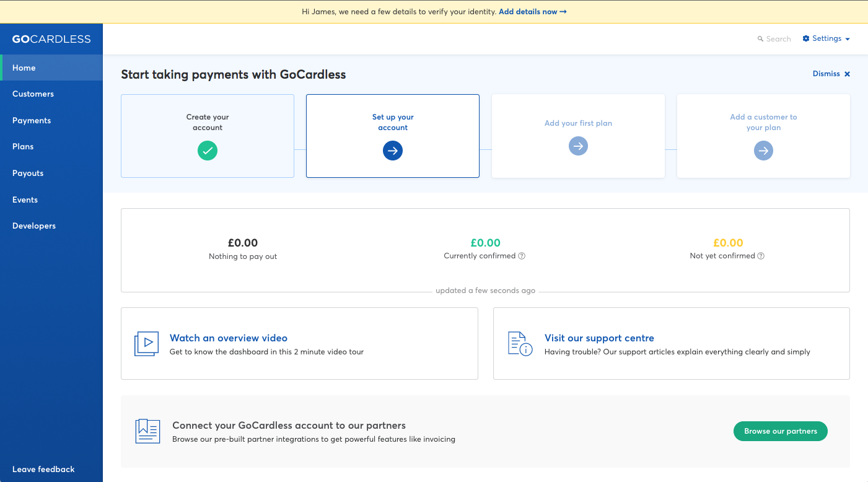This screenshot has height=482, width=868.
Task: Select the Set up your account card title
Action: (x=393, y=122)
